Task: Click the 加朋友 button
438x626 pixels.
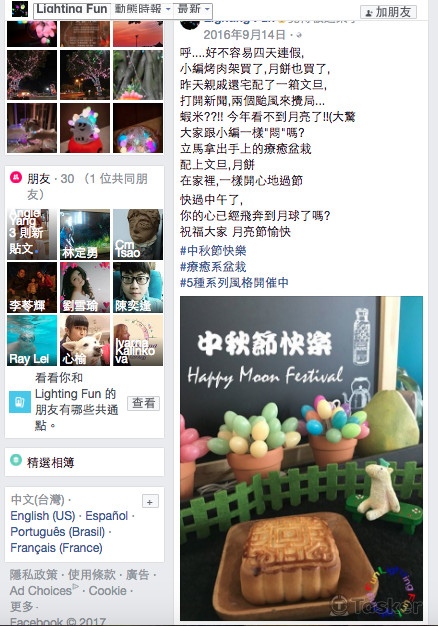Action: (x=388, y=12)
